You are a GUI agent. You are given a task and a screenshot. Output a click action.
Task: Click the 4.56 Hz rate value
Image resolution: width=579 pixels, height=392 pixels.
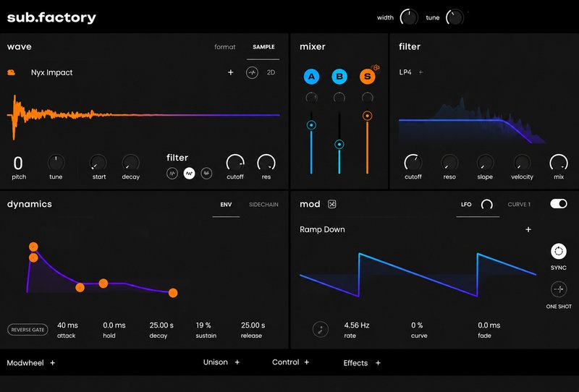[x=357, y=325]
